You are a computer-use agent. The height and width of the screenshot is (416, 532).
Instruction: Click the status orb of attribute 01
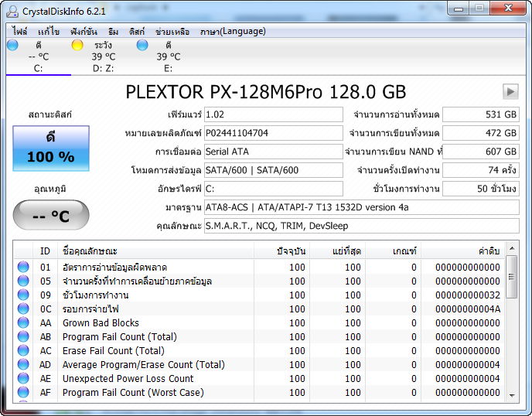23,267
